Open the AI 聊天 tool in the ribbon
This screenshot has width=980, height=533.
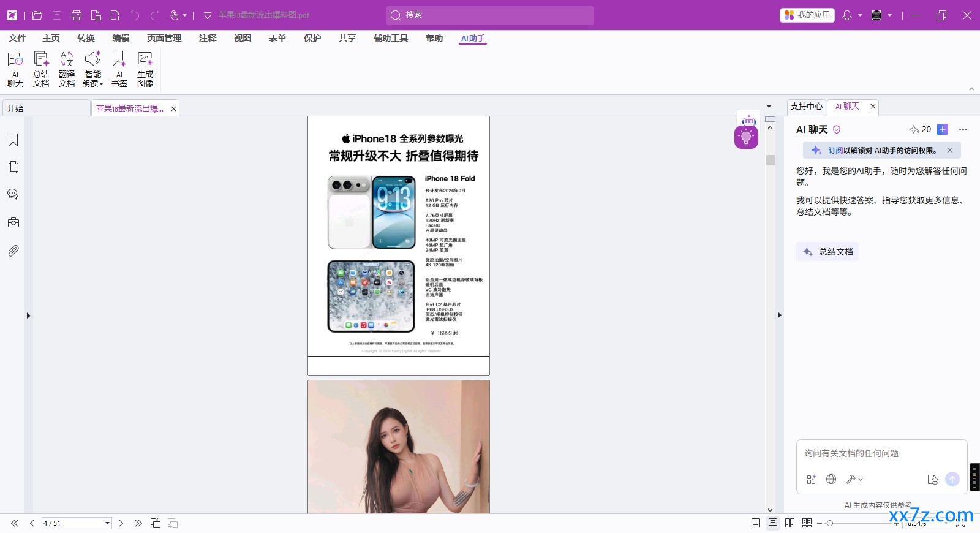point(15,69)
